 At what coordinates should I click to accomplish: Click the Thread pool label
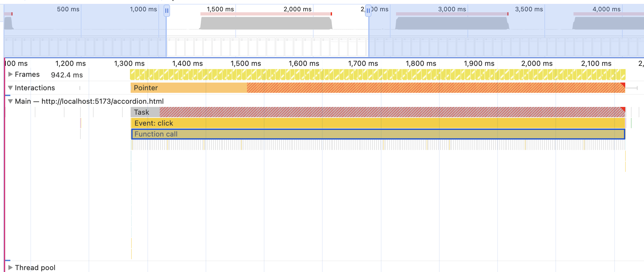click(35, 267)
